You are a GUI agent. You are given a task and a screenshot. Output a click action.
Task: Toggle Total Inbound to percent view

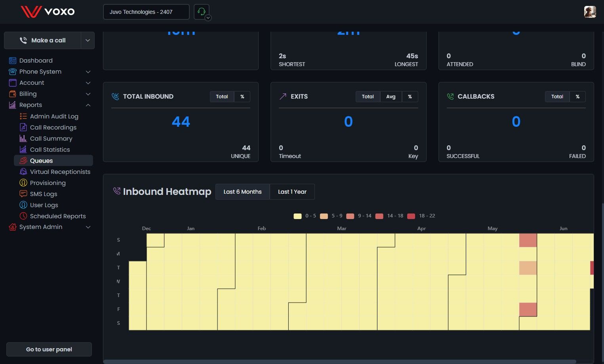[242, 97]
